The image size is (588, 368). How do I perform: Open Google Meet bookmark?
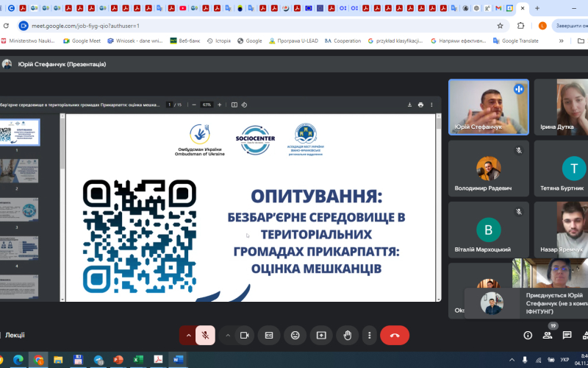coord(82,41)
